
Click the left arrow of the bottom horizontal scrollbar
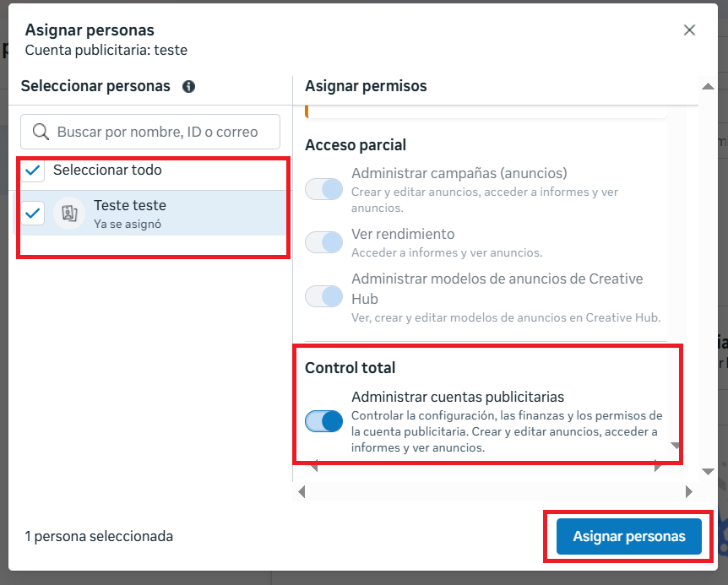tap(302, 492)
